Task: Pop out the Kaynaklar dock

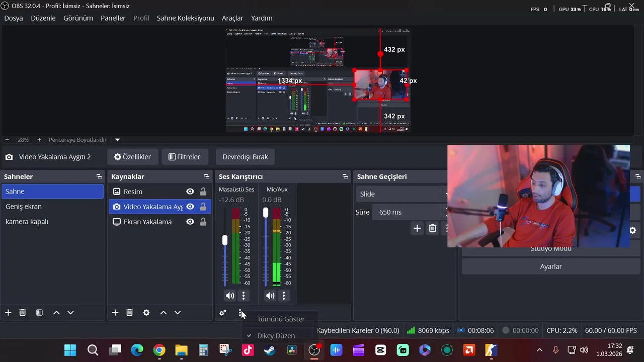Action: click(x=207, y=176)
